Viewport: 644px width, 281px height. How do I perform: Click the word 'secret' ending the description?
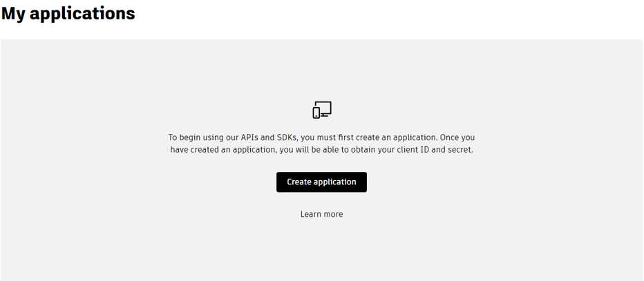pos(459,150)
